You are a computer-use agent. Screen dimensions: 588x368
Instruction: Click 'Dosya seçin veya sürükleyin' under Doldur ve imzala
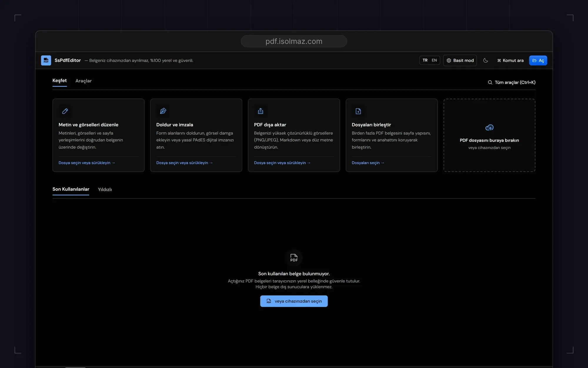[x=184, y=163]
